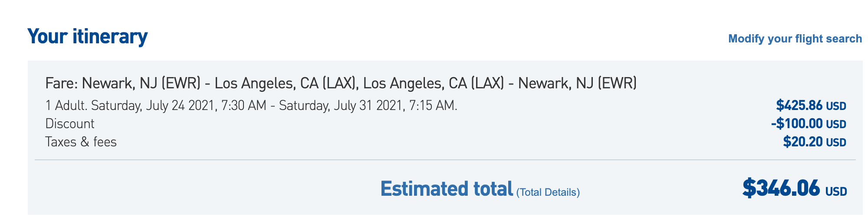The height and width of the screenshot is (220, 868).
Task: Click the first Newark, NJ (EWR) origin text
Action: [x=141, y=83]
